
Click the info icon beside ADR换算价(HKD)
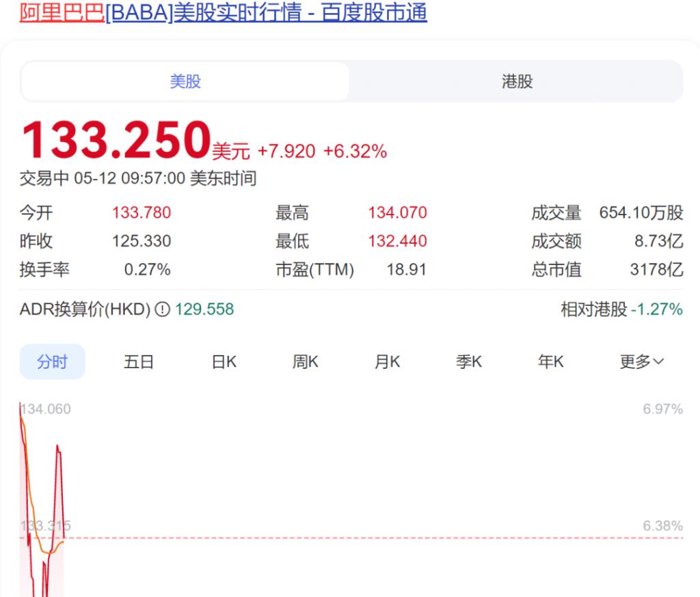point(162,309)
